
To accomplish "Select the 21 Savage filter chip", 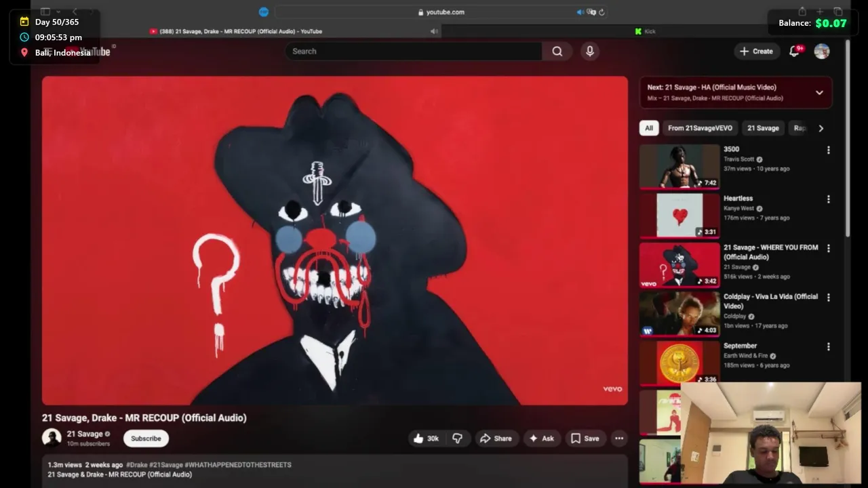I will (x=763, y=128).
